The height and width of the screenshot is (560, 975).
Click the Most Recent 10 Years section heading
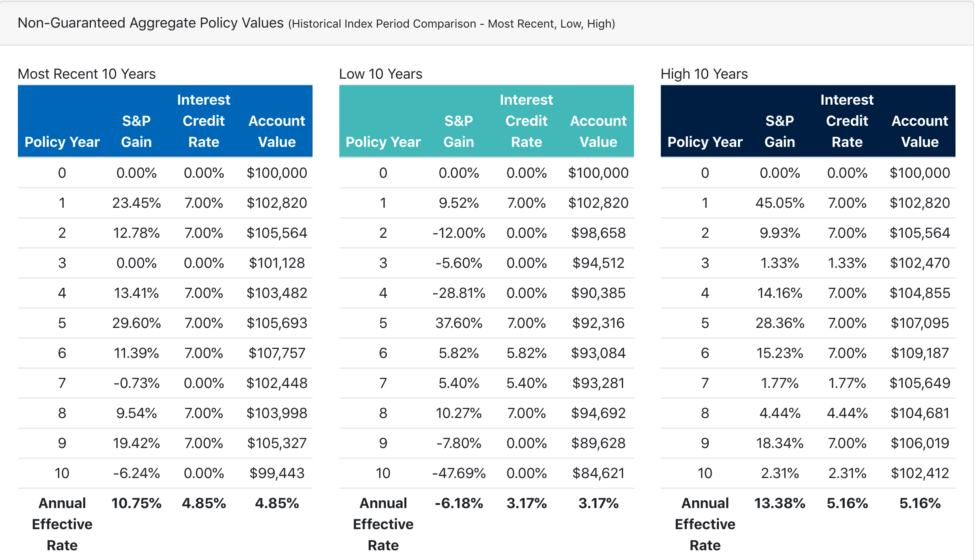86,73
